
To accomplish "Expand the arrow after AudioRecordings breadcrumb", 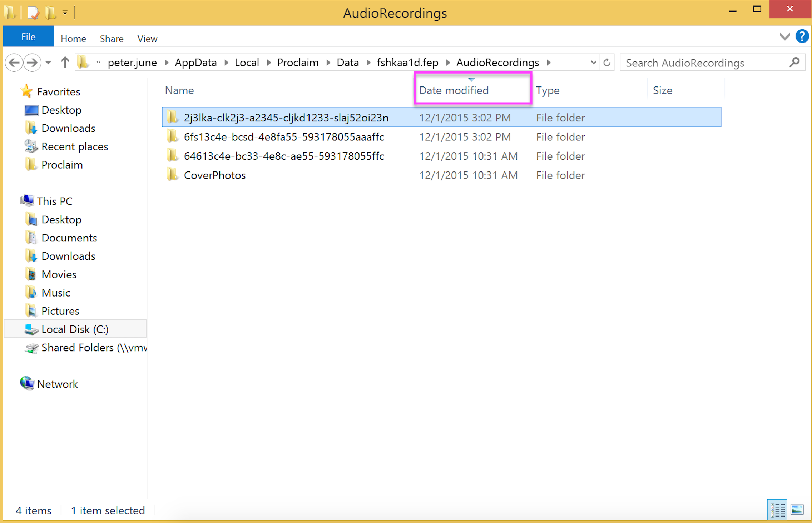I will click(549, 63).
